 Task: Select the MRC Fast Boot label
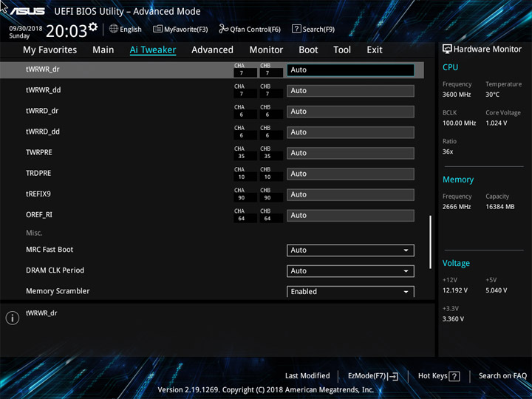tap(50, 250)
